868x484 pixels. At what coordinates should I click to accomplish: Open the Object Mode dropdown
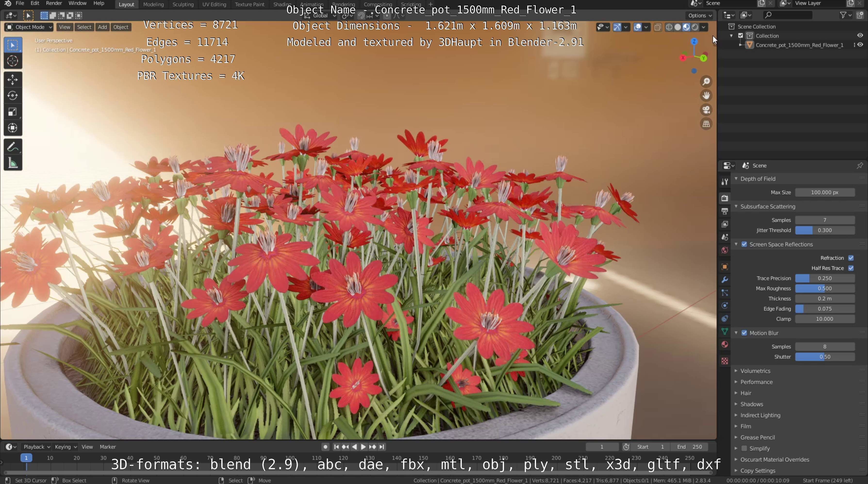click(29, 27)
